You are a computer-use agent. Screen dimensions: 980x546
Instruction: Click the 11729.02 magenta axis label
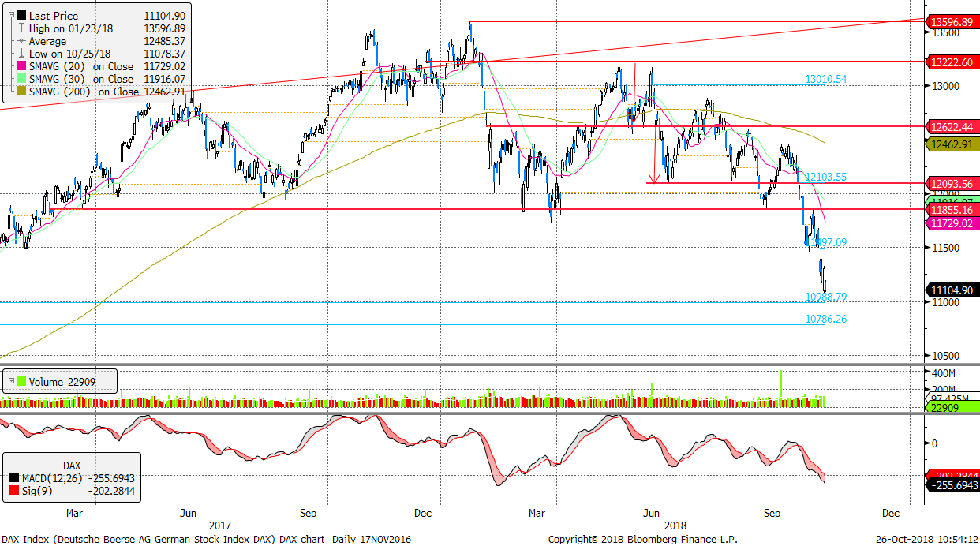tap(953, 224)
